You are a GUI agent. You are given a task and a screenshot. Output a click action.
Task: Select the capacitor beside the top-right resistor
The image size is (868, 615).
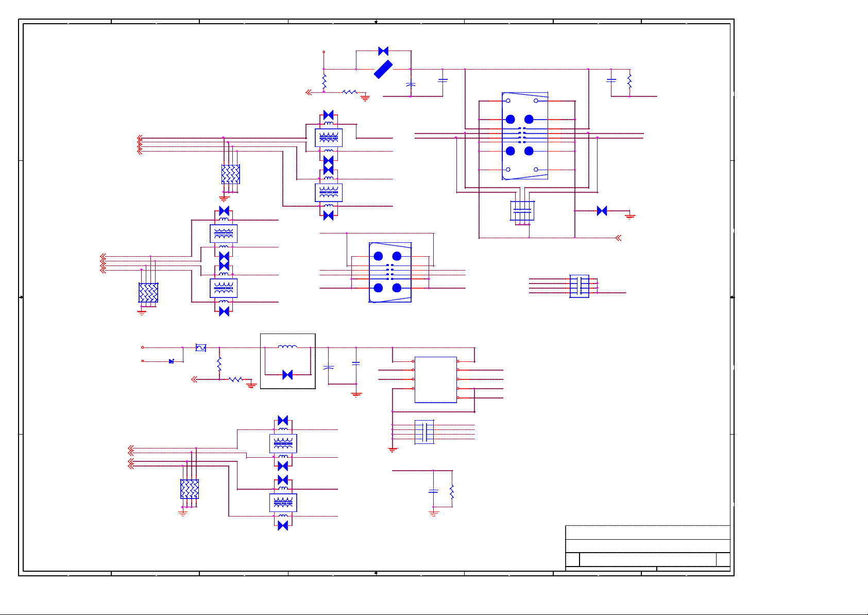(x=611, y=80)
